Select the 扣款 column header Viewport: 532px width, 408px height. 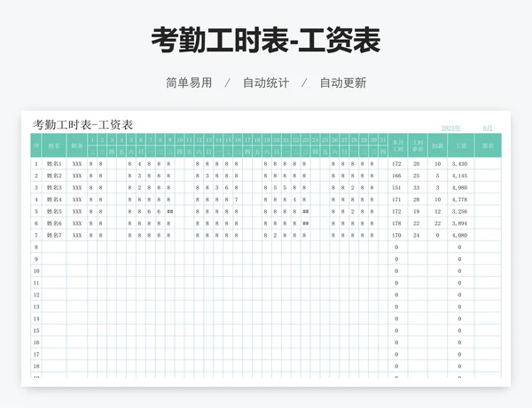438,145
